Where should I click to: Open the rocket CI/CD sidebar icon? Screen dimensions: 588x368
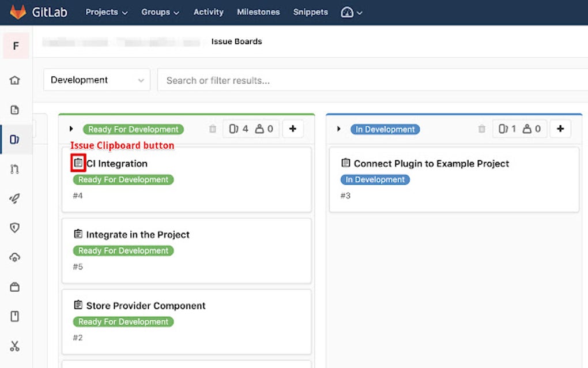pyautogui.click(x=15, y=198)
